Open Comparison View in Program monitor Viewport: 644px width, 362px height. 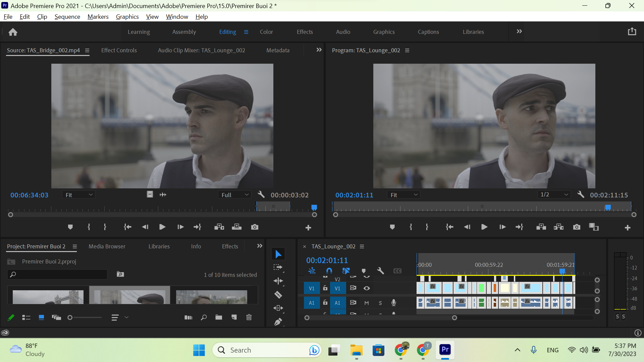point(594,227)
